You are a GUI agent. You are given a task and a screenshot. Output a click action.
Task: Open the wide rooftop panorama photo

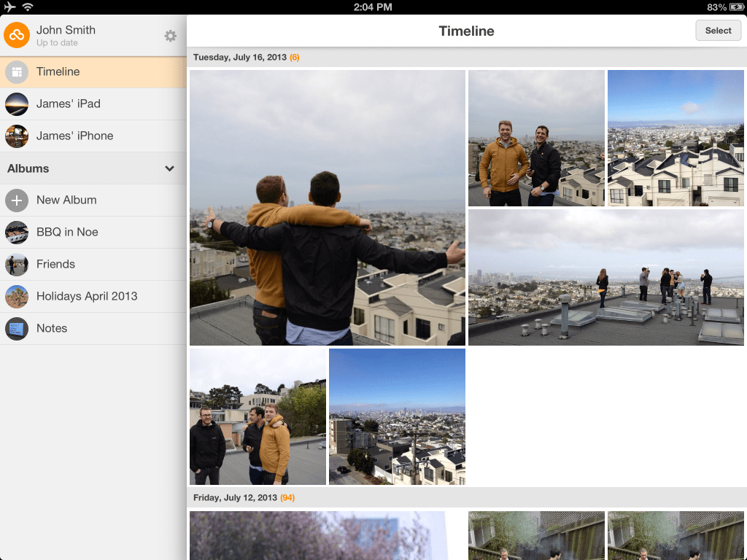coord(605,277)
